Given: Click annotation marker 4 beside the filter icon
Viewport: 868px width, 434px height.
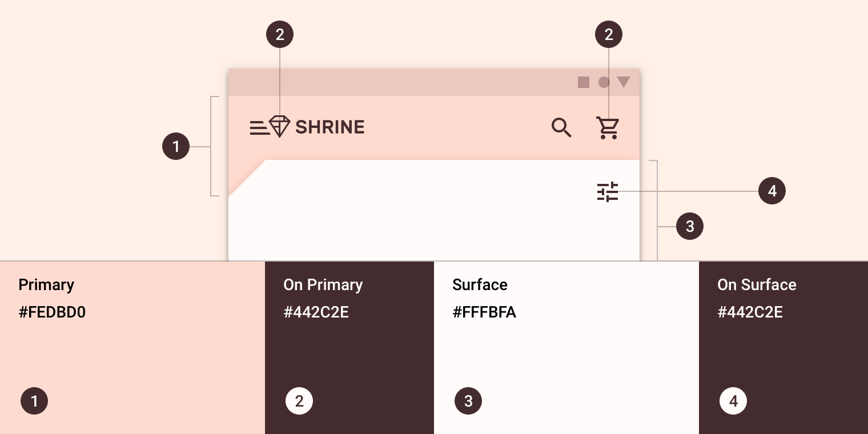Looking at the screenshot, I should 772,191.
